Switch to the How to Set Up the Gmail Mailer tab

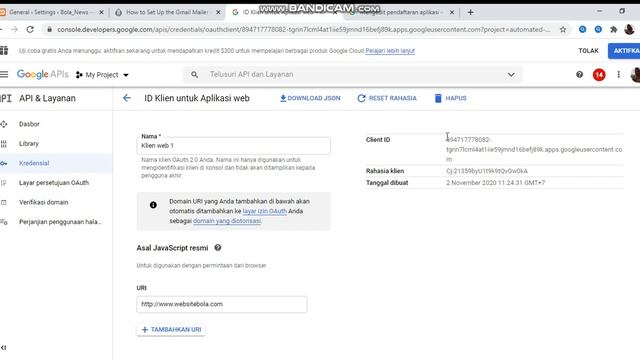tap(167, 12)
